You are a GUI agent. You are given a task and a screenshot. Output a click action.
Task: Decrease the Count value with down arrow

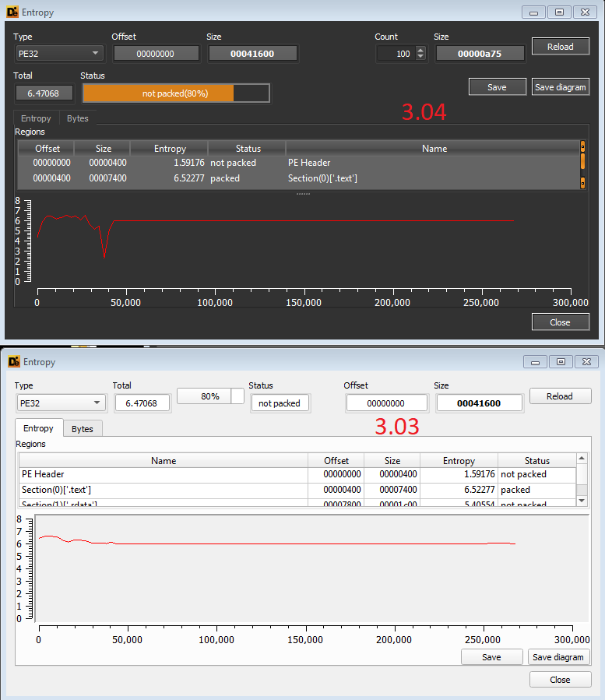(420, 57)
